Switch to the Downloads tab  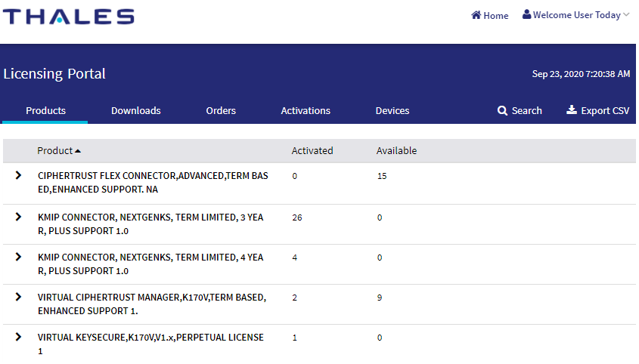click(x=135, y=111)
